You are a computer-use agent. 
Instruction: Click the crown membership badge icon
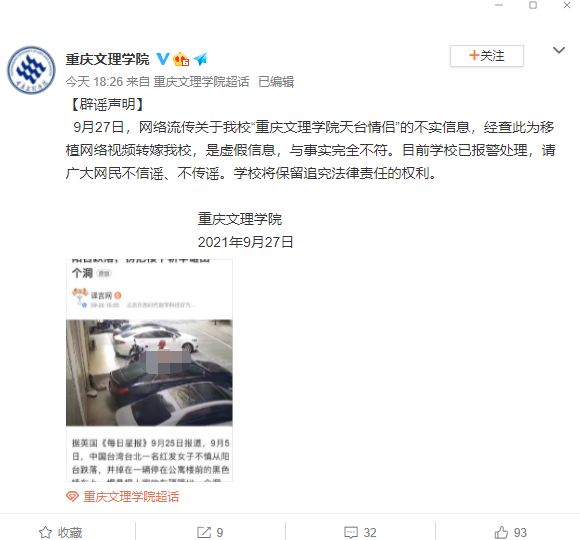click(x=181, y=59)
